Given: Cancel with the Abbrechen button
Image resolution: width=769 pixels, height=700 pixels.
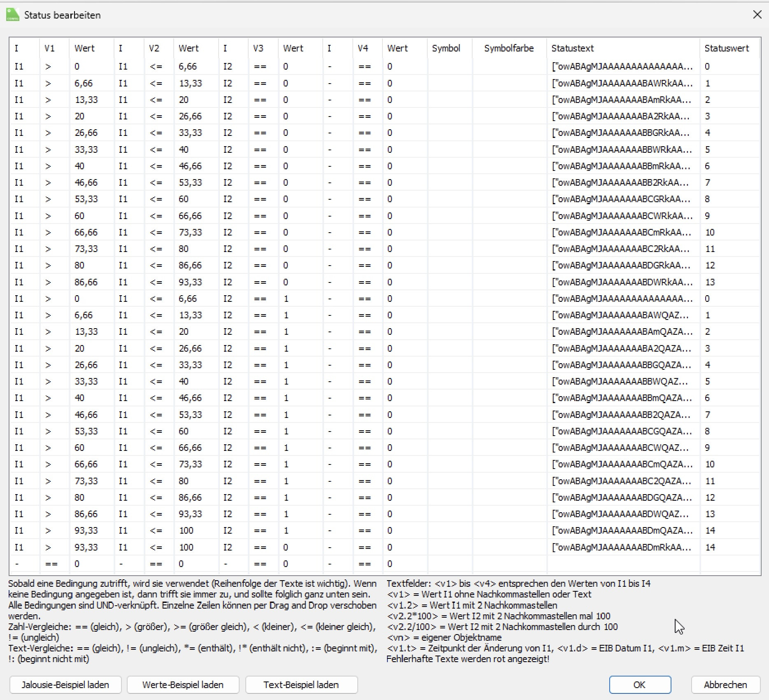Looking at the screenshot, I should 725,684.
